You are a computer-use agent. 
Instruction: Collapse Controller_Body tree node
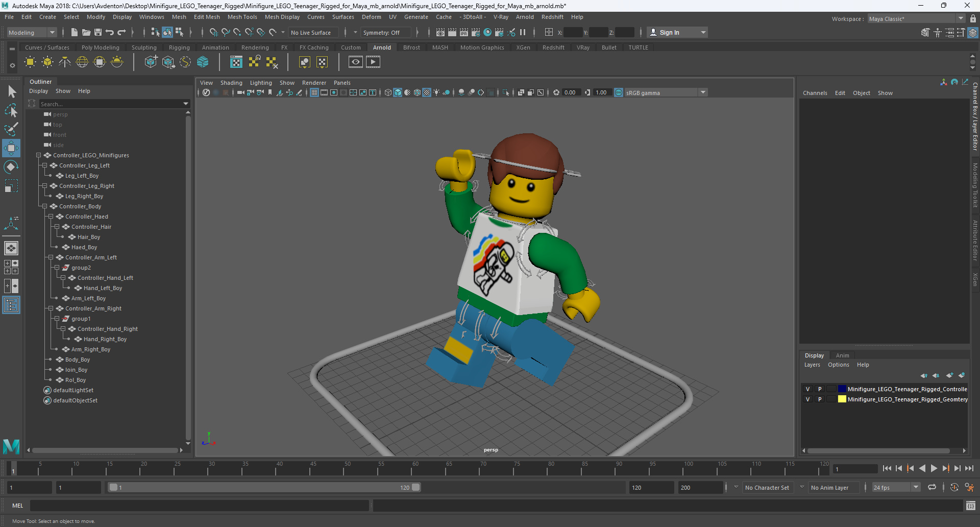(x=44, y=206)
